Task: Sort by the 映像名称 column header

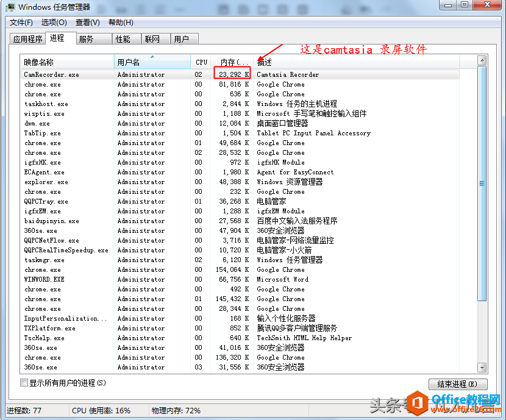Action: 67,62
